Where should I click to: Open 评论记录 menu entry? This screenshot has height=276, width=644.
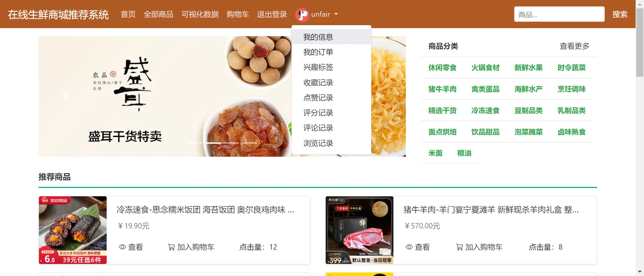click(331, 128)
